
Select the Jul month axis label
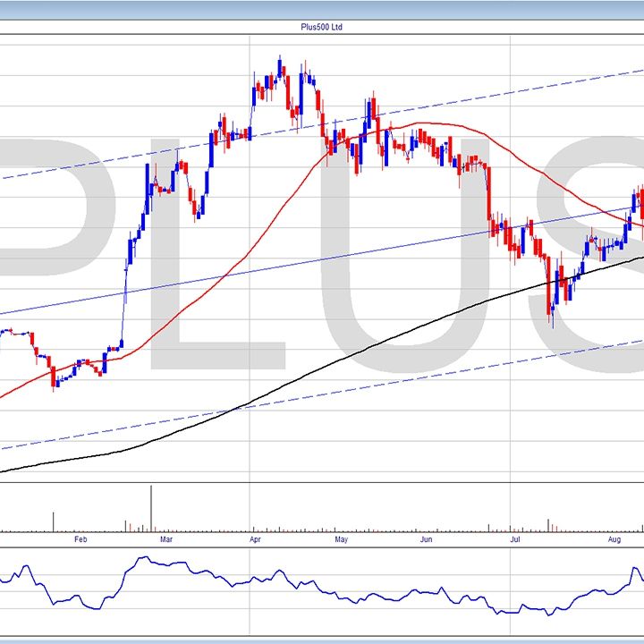[x=515, y=540]
